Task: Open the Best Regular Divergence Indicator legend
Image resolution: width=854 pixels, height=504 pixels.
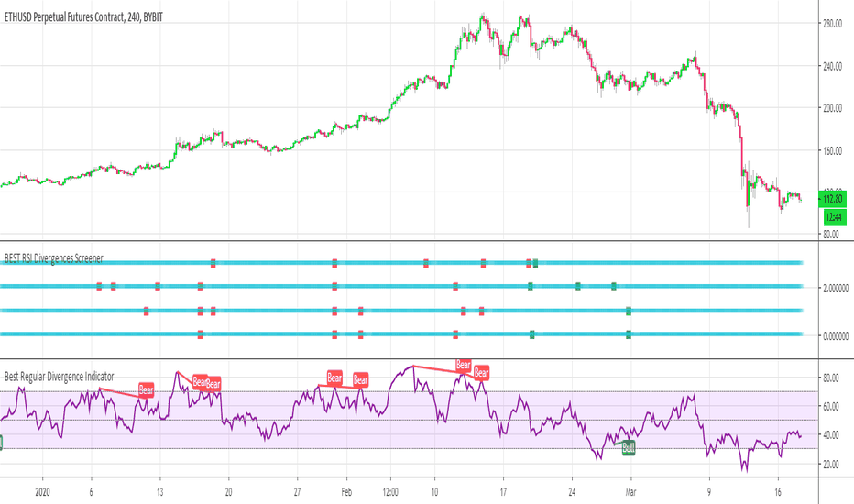Action: pyautogui.click(x=60, y=377)
